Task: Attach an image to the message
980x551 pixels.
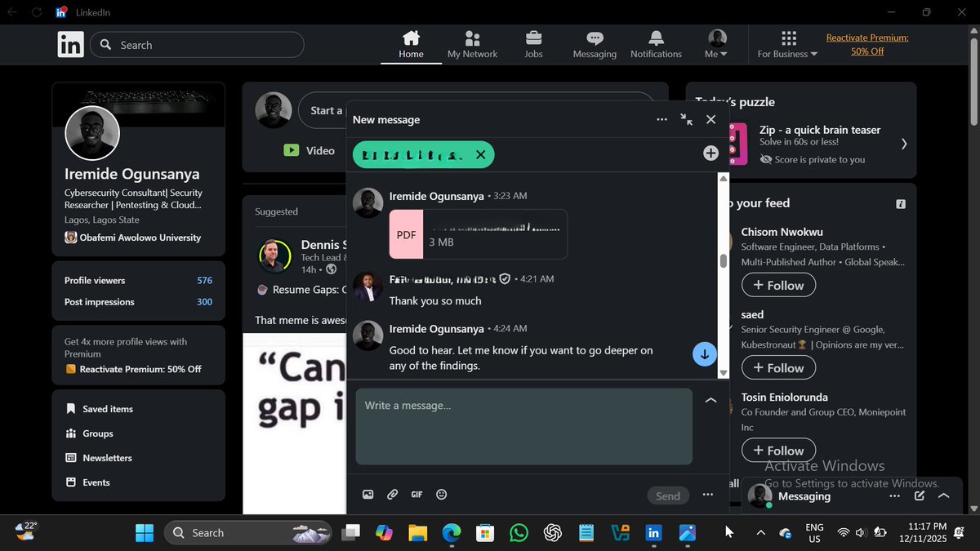Action: coord(368,495)
